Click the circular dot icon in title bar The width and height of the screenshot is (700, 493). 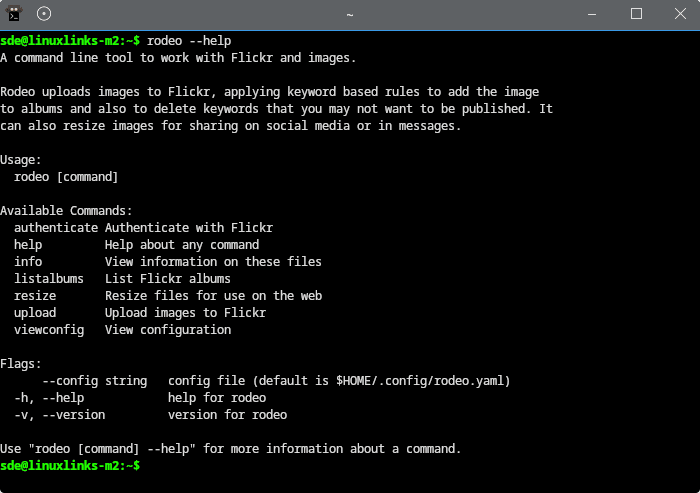[44, 14]
